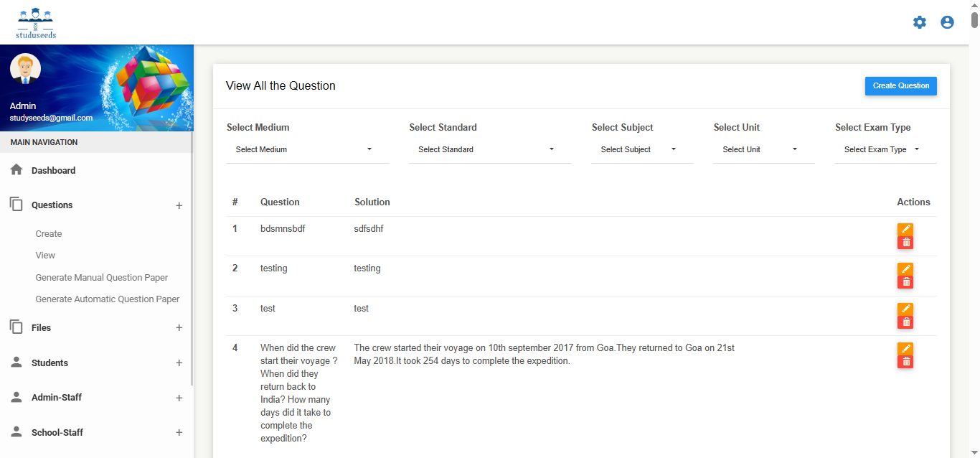Expand the Files menu plus sign

[179, 328]
